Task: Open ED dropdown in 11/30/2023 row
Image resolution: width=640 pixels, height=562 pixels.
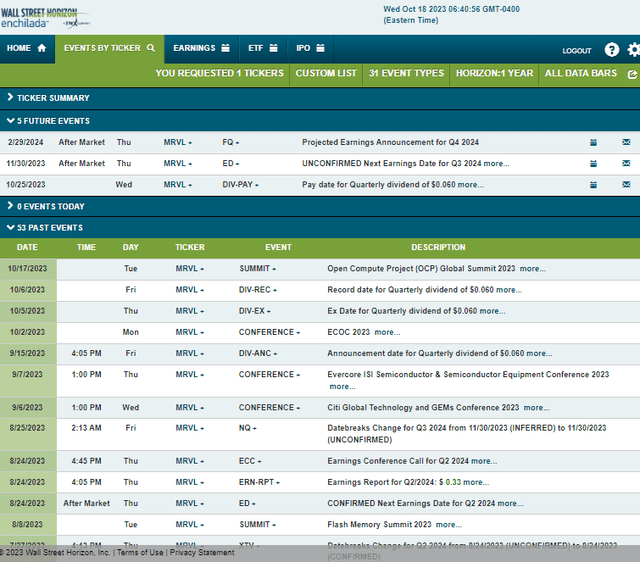Action: click(x=231, y=164)
